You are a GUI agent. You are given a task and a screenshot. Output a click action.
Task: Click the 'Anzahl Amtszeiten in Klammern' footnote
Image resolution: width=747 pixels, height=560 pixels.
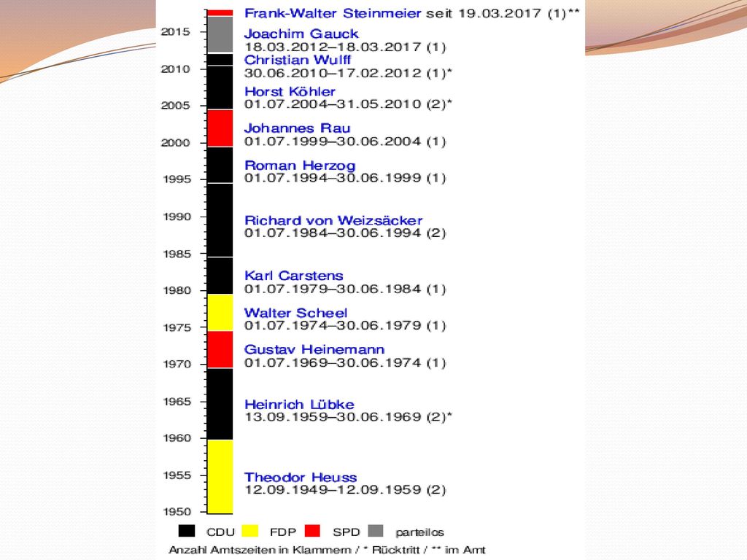[x=260, y=550]
